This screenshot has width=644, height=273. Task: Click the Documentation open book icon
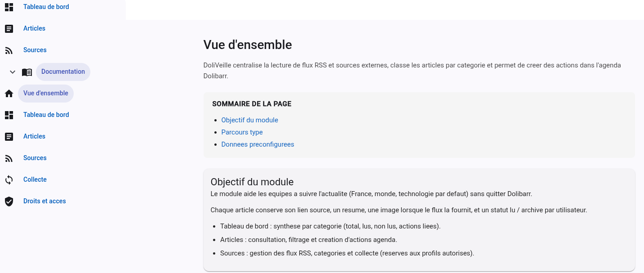click(x=27, y=72)
